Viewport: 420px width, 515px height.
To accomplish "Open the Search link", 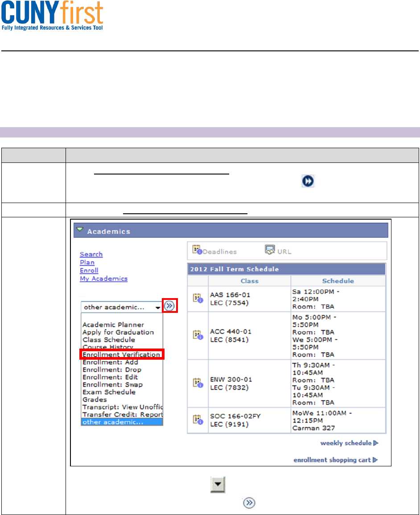I will point(91,254).
